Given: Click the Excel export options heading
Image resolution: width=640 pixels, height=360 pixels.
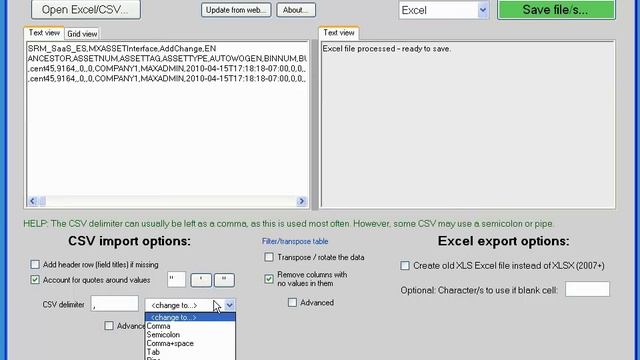Looking at the screenshot, I should click(x=503, y=241).
